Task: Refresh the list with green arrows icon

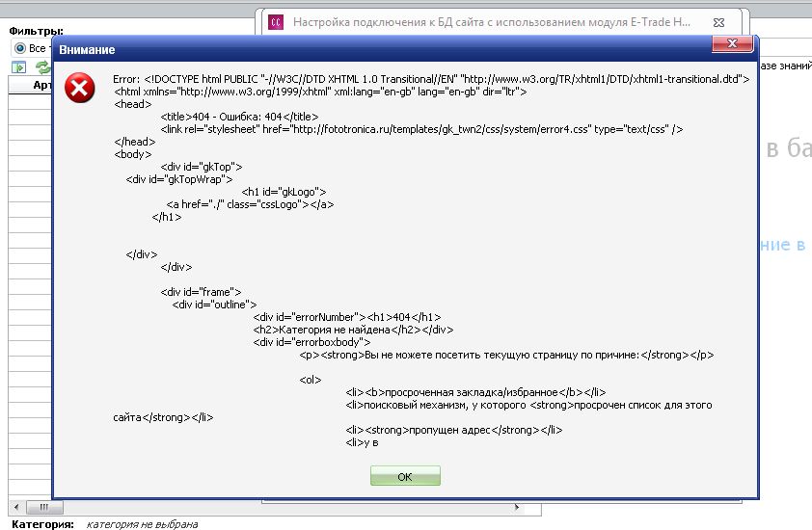Action: (42, 67)
